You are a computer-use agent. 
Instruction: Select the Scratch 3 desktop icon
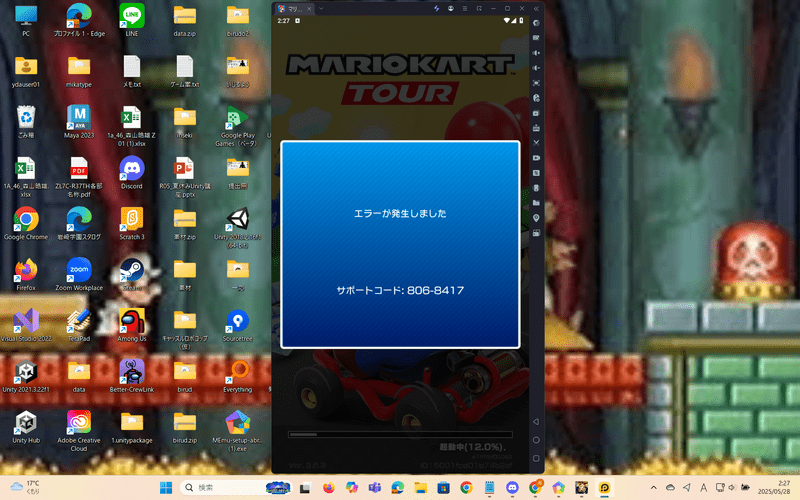tap(132, 224)
